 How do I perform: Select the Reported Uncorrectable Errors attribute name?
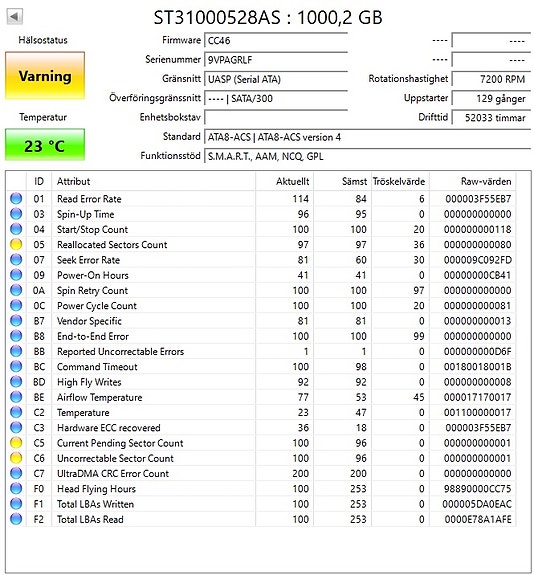(120, 352)
